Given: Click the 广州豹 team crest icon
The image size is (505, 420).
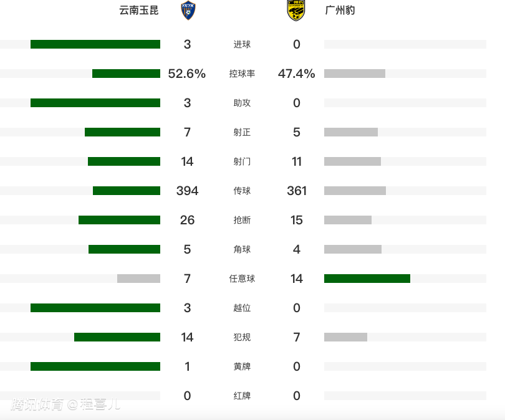Looking at the screenshot, I should click(x=296, y=11).
